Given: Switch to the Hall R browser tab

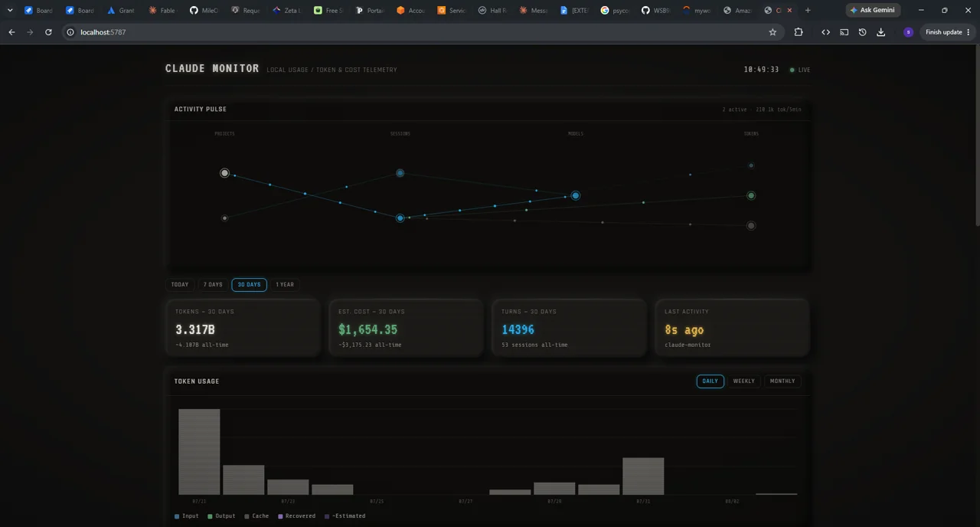Looking at the screenshot, I should click(x=492, y=11).
